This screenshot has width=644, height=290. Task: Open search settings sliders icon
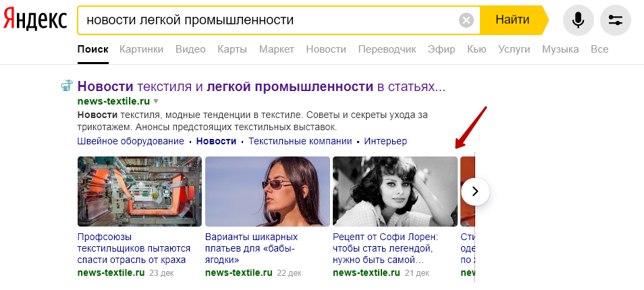615,20
